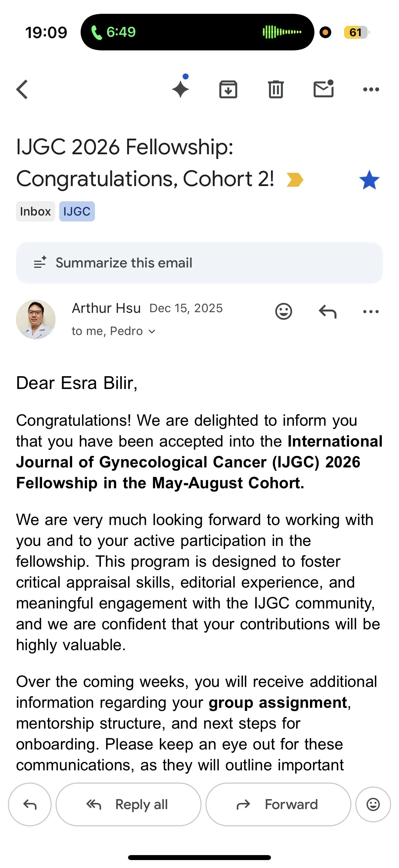Open the Inbox label
This screenshot has width=399, height=868.
click(35, 212)
